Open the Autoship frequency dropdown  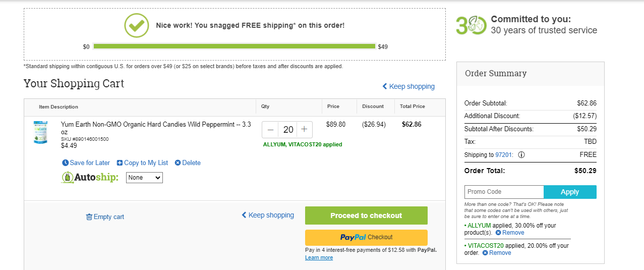(144, 178)
